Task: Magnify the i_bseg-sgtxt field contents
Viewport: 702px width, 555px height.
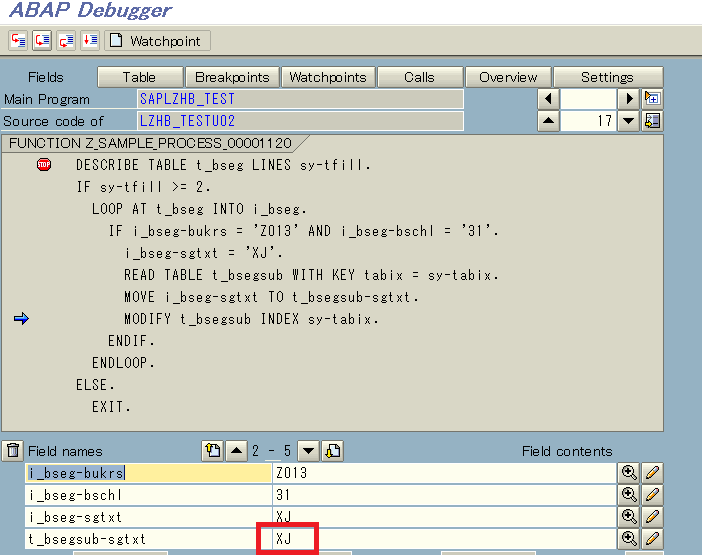Action: pos(629,517)
